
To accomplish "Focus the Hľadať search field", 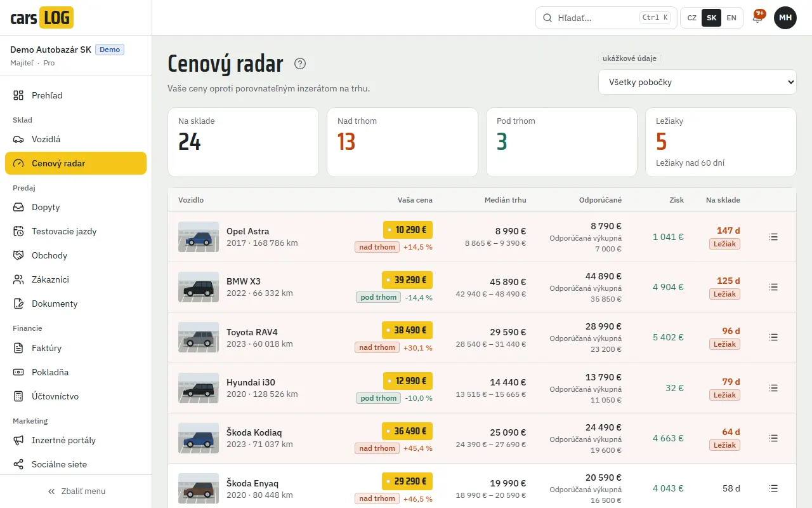I will (x=606, y=18).
